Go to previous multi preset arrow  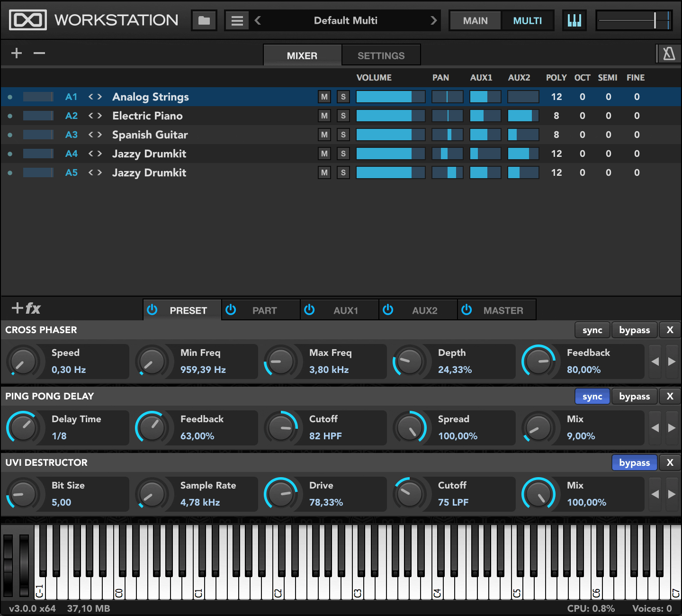pyautogui.click(x=258, y=20)
